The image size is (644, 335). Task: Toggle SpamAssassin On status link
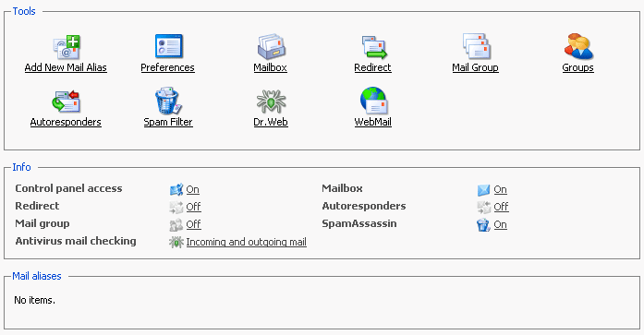pos(500,224)
